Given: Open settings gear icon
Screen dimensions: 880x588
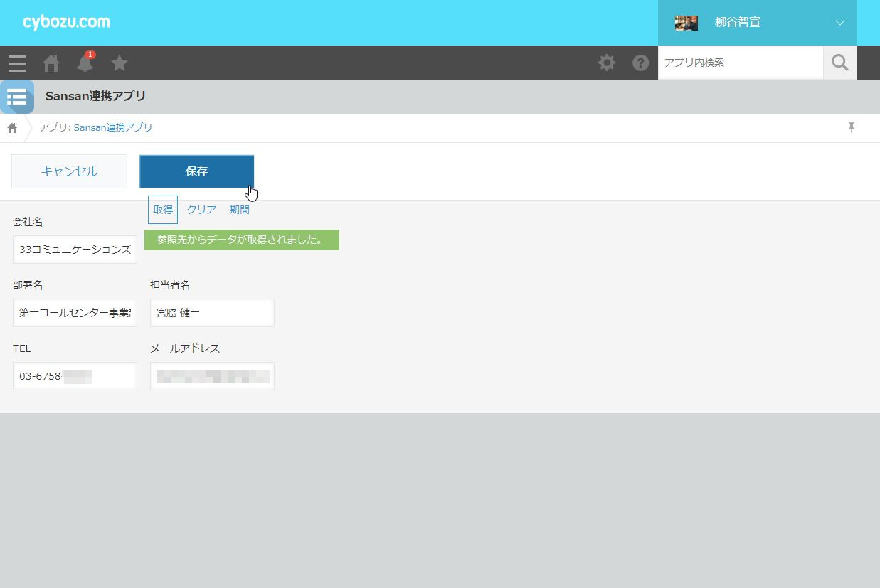Looking at the screenshot, I should pyautogui.click(x=607, y=63).
